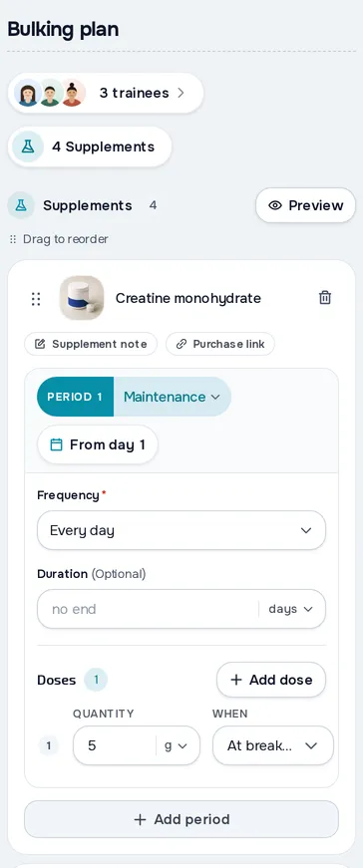Click the trash icon for Creatine monohydrate

pyautogui.click(x=325, y=298)
